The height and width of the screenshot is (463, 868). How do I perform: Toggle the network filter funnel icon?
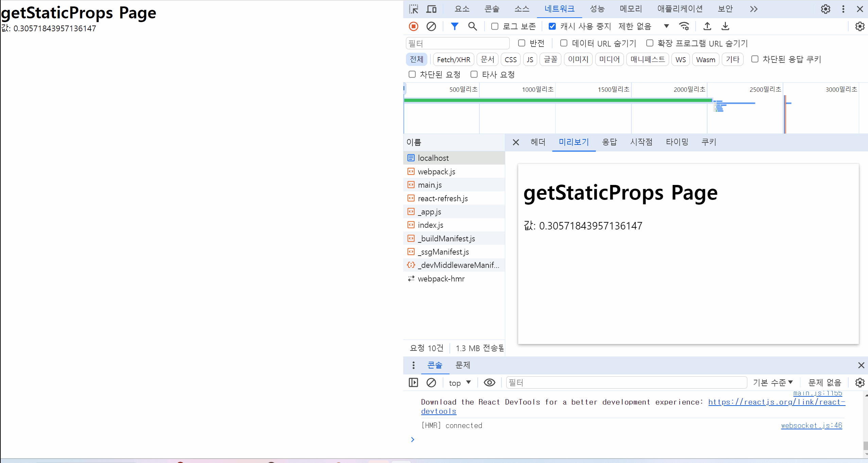click(x=454, y=26)
